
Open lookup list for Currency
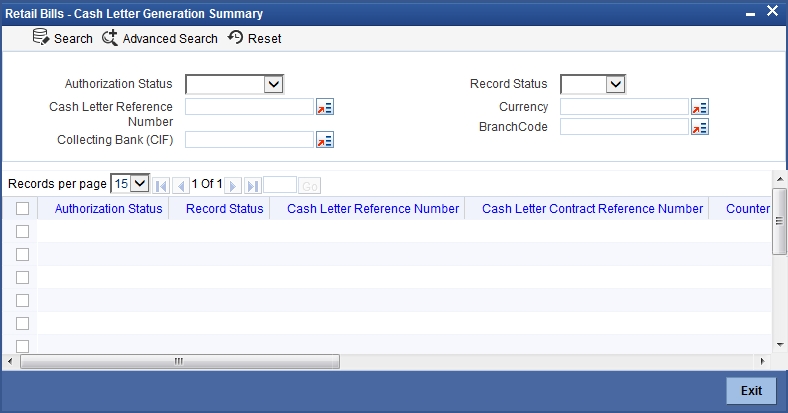700,107
